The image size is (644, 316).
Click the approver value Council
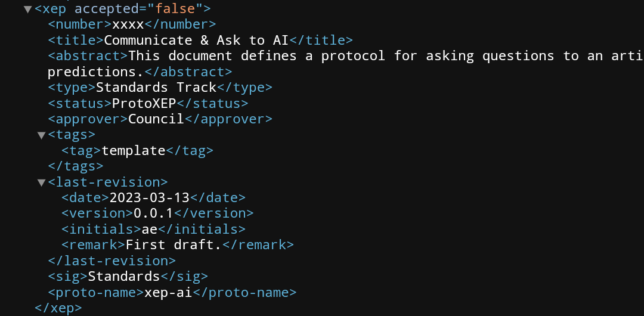pos(156,119)
